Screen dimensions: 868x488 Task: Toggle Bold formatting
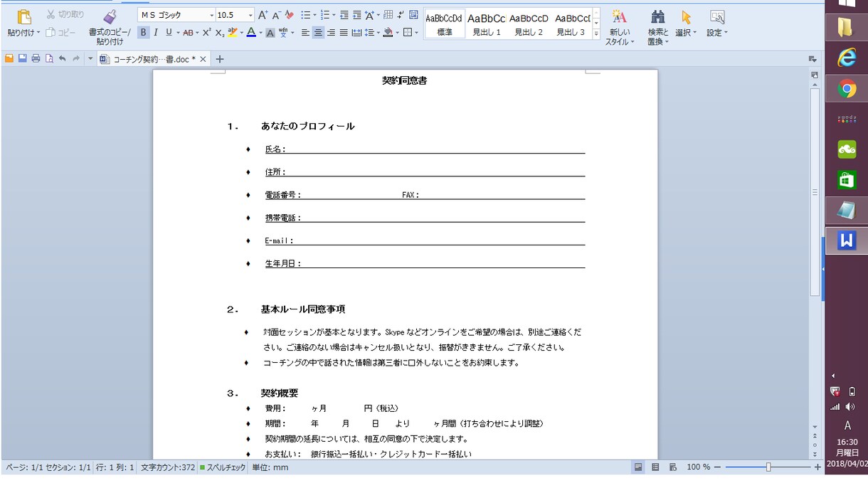[143, 32]
